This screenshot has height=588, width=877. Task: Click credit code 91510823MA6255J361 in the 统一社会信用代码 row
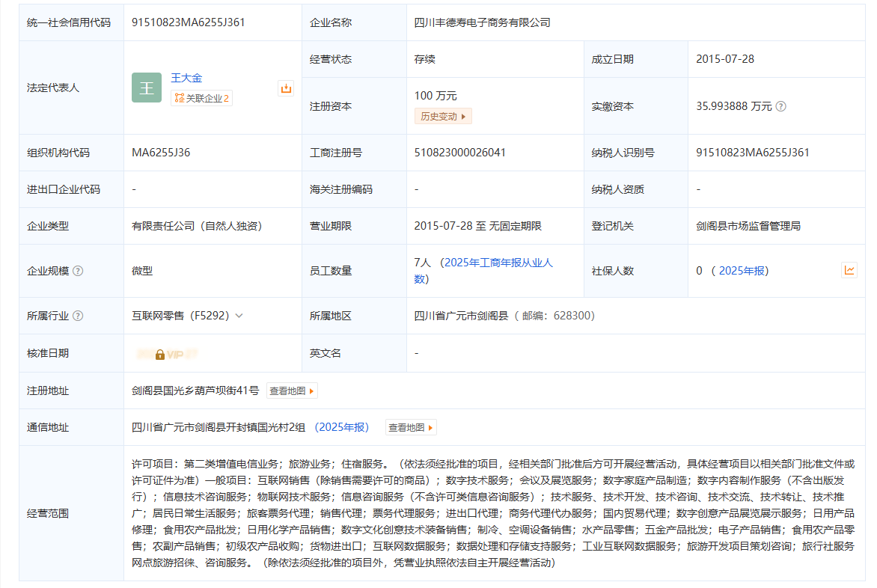[188, 22]
